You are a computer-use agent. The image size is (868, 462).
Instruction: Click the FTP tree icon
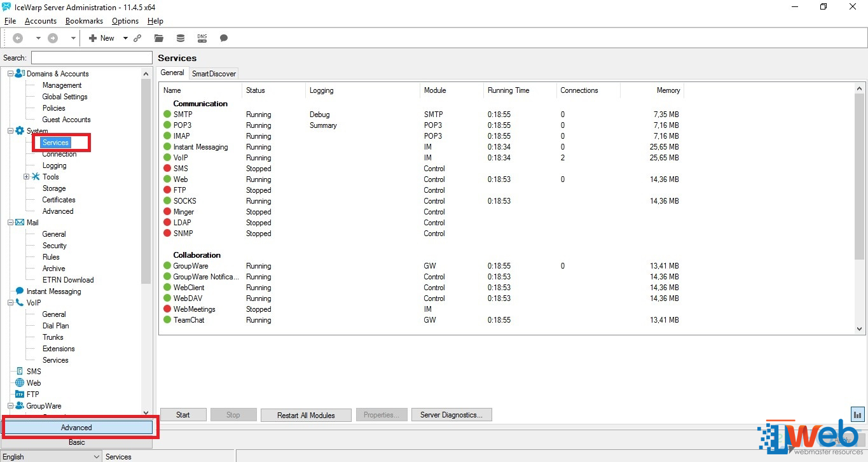click(20, 394)
